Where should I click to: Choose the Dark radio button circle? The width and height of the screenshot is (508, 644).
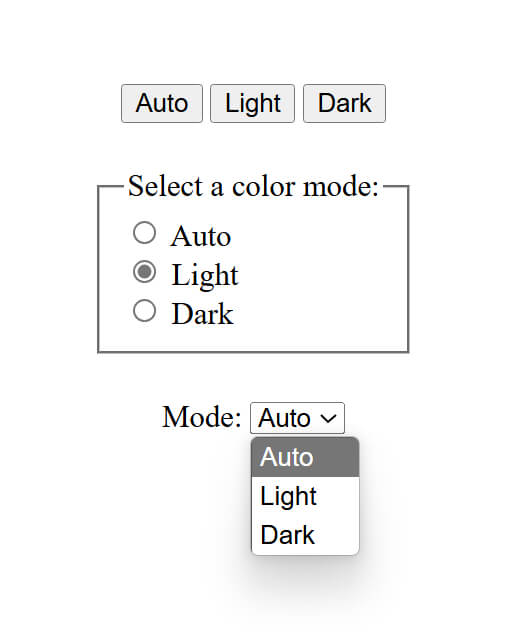click(x=145, y=310)
